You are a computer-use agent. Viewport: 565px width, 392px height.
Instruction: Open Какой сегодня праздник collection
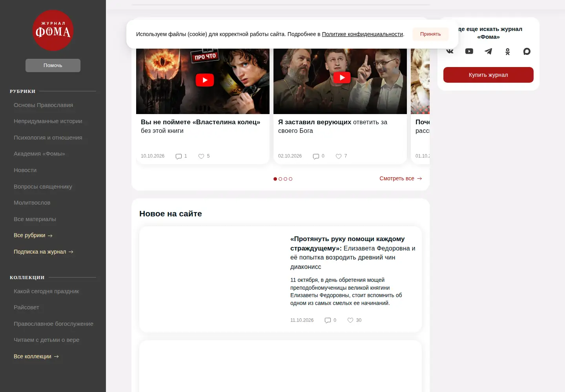point(46,291)
